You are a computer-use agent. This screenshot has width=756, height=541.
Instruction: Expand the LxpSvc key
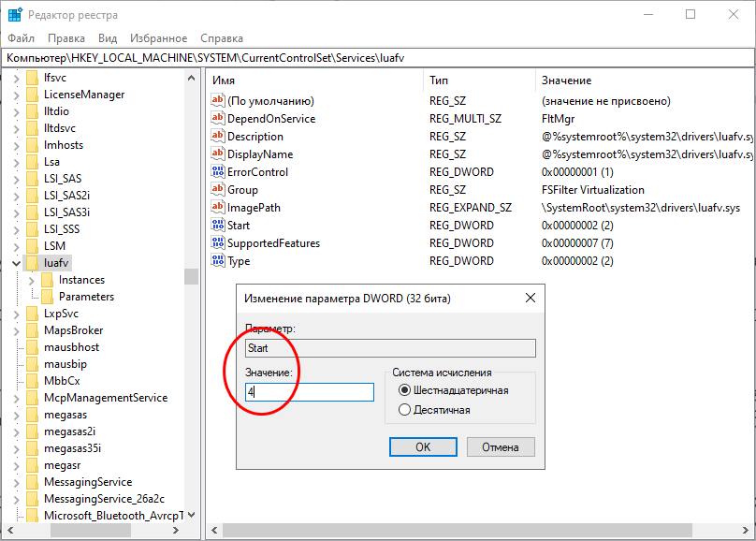17,314
